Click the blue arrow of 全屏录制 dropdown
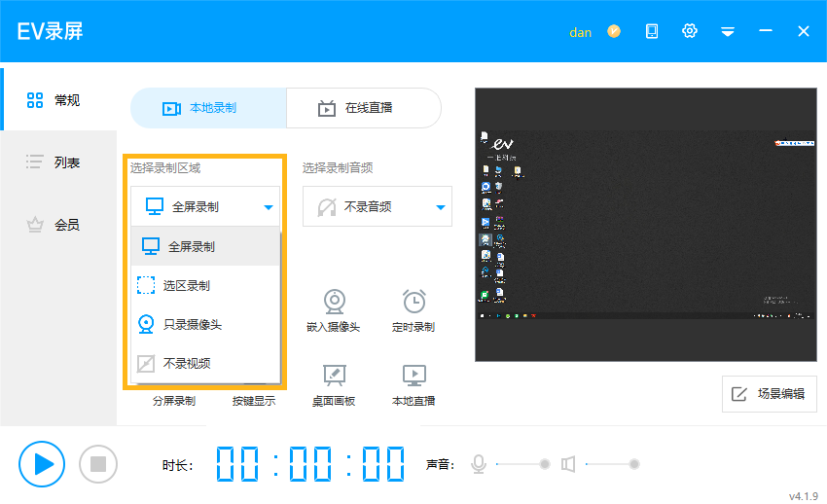The height and width of the screenshot is (504, 827). tap(269, 207)
